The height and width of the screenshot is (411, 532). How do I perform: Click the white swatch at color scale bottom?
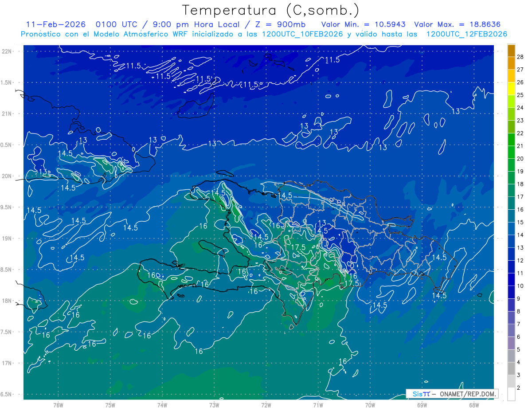511,394
